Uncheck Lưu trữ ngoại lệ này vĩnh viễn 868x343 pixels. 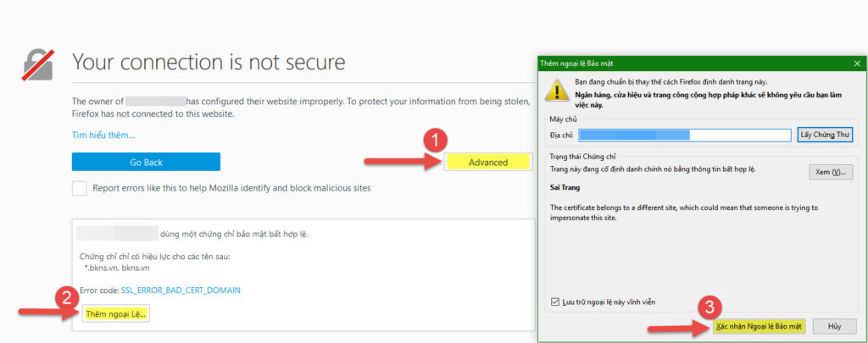(x=555, y=302)
